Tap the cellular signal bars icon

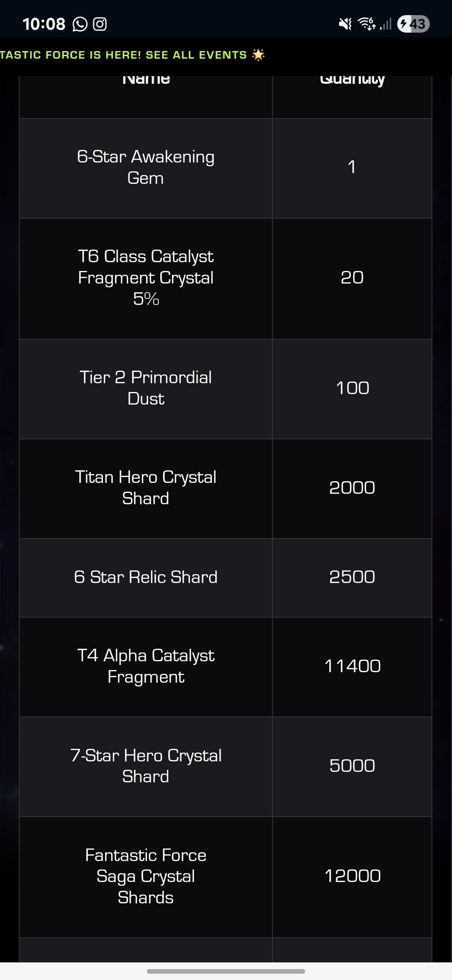385,24
